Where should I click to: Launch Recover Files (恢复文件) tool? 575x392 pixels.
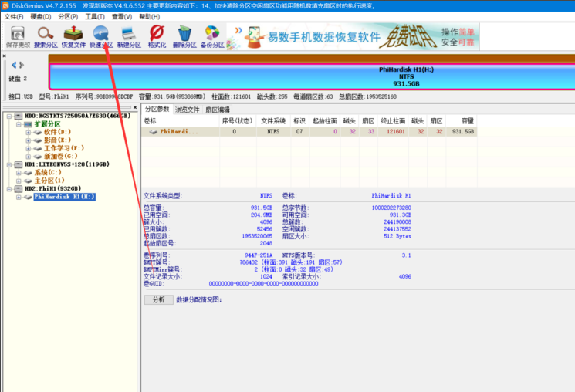tap(73, 37)
